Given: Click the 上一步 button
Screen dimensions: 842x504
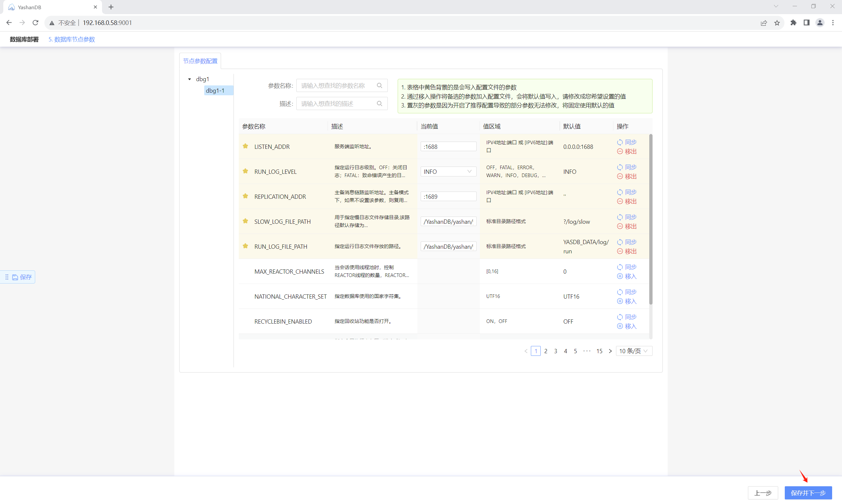Looking at the screenshot, I should click(x=762, y=493).
